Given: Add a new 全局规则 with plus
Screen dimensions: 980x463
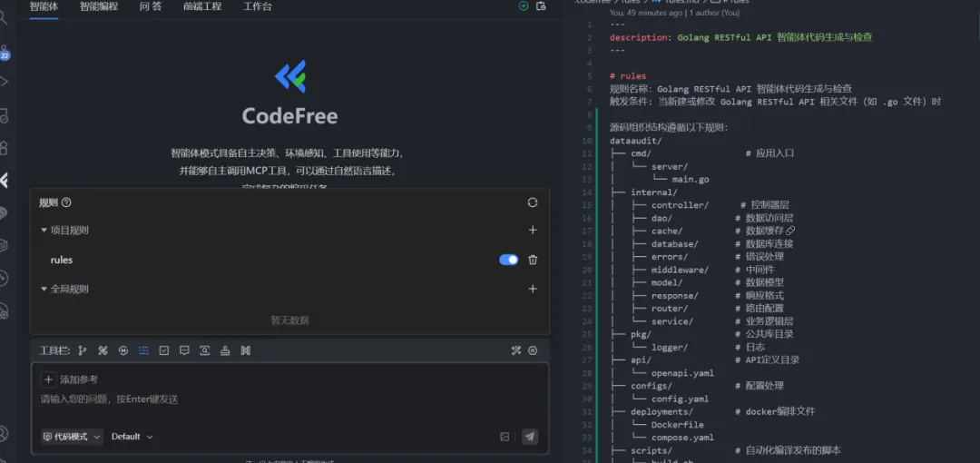Looking at the screenshot, I should pos(533,289).
